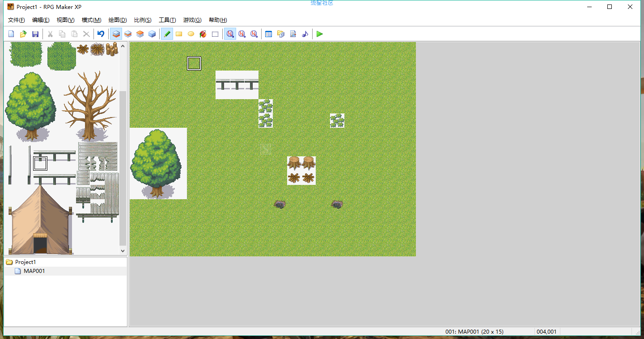The width and height of the screenshot is (644, 339).
Task: Click the tileset palette vertical scrollbar
Action: tap(123, 167)
